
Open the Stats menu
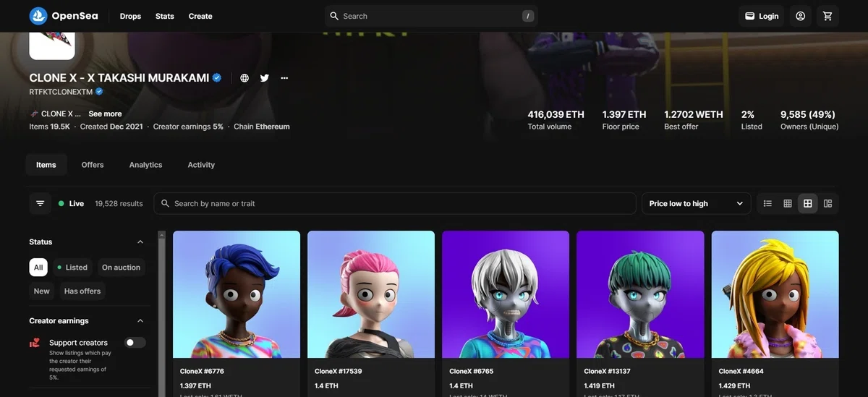tap(165, 16)
